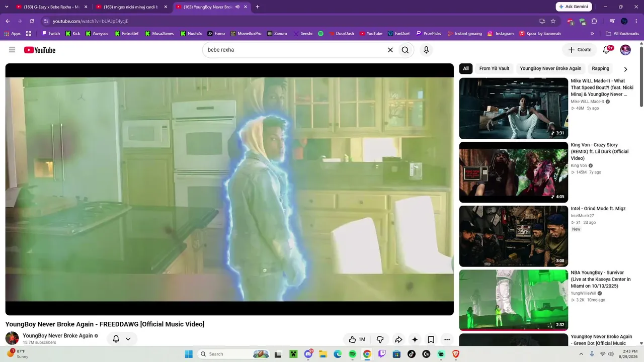Start voice search with microphone
The width and height of the screenshot is (644, 362).
(426, 50)
